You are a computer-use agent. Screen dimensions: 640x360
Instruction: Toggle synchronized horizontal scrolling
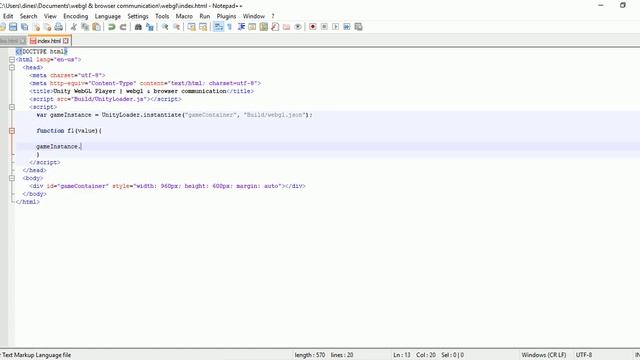[203, 27]
